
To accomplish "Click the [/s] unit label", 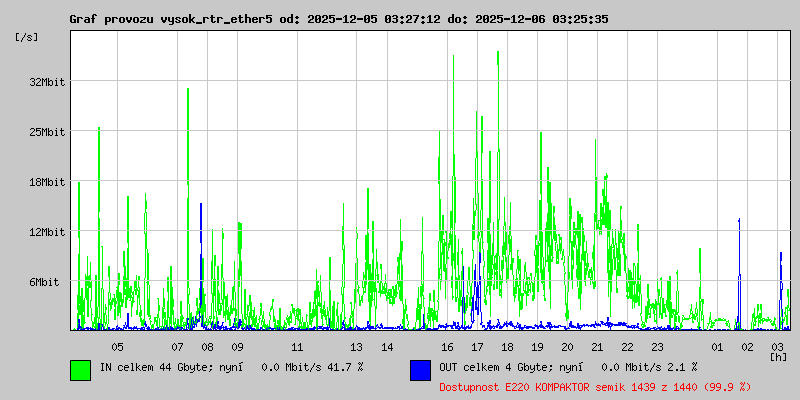I will click(27, 36).
